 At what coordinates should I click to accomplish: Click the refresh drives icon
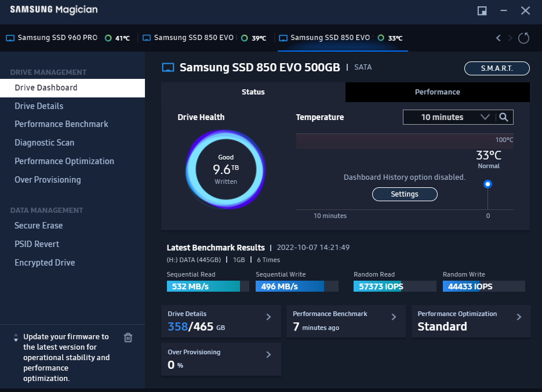523,38
